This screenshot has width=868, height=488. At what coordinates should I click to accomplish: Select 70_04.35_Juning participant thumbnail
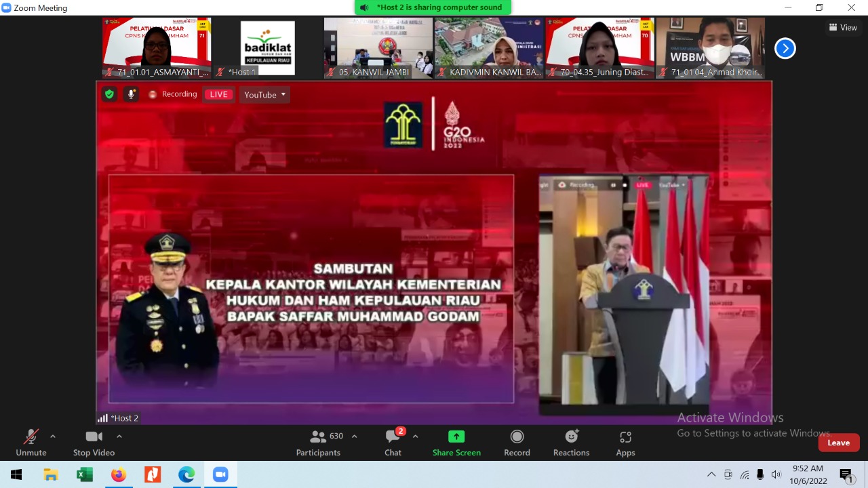tap(600, 48)
